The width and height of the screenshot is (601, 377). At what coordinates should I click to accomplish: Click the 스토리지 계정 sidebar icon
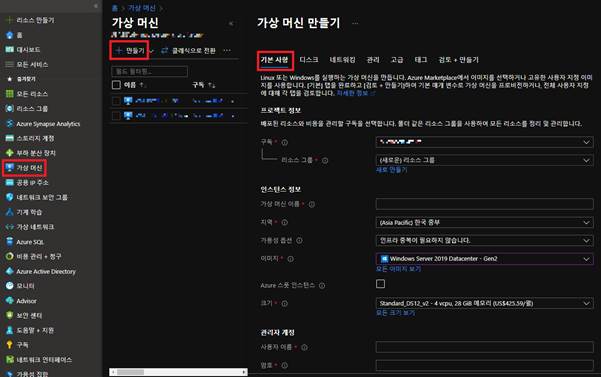click(x=10, y=138)
